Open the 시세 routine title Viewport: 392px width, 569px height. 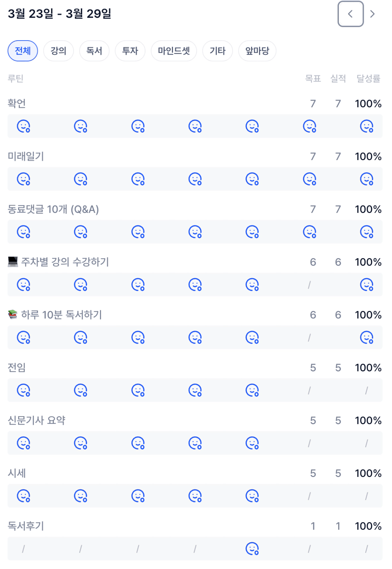click(17, 473)
